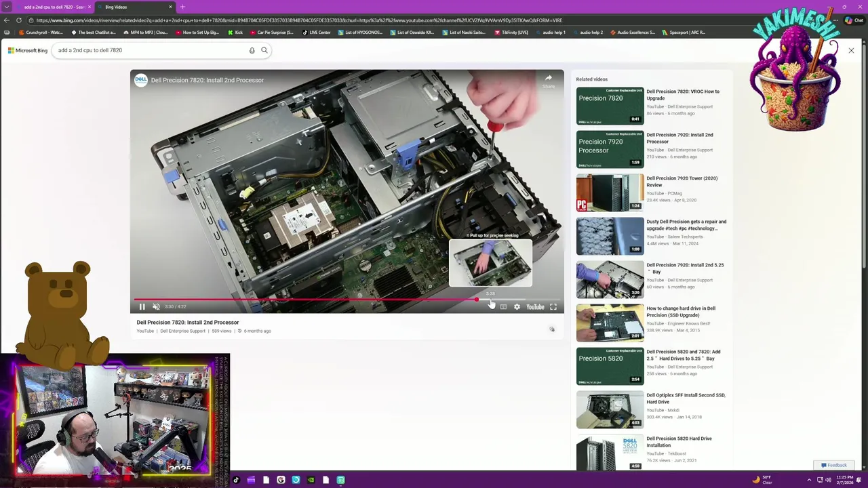The width and height of the screenshot is (868, 488).
Task: Open the video settings gear
Action: (517, 307)
